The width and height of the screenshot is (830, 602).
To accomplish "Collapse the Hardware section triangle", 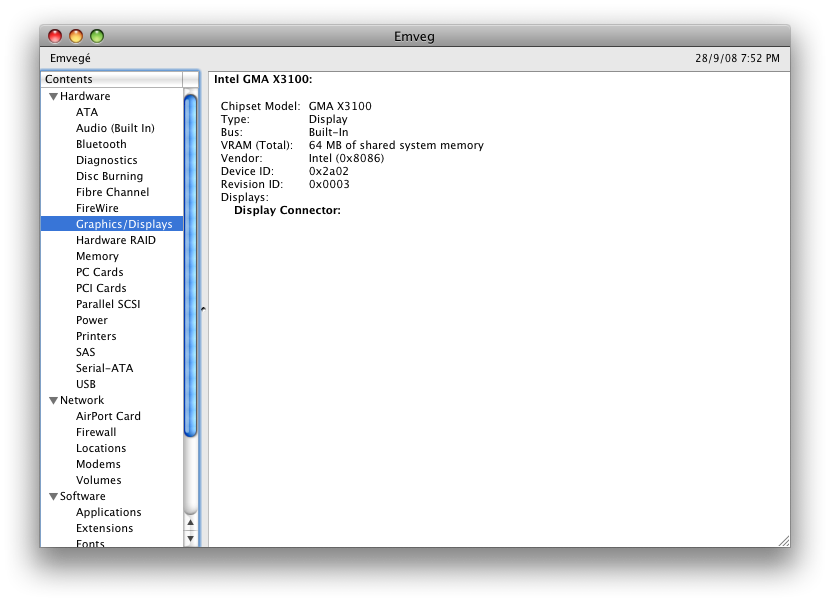I will click(x=53, y=96).
